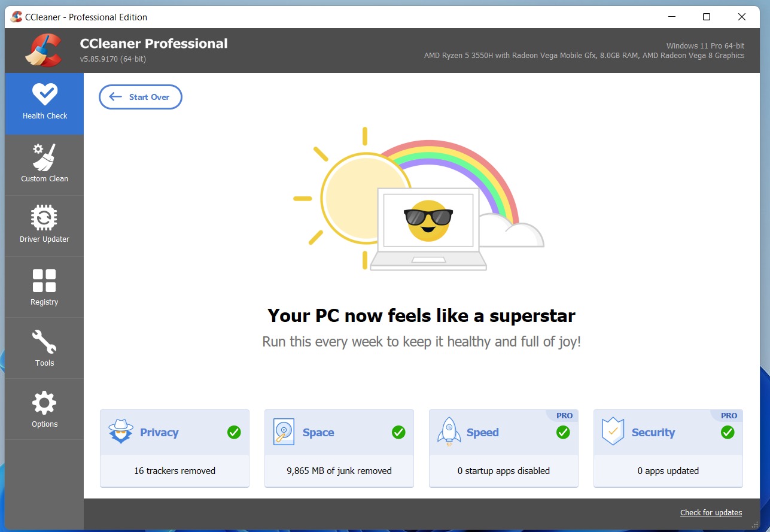Open the Driver Updater
The image size is (770, 532).
(x=44, y=226)
